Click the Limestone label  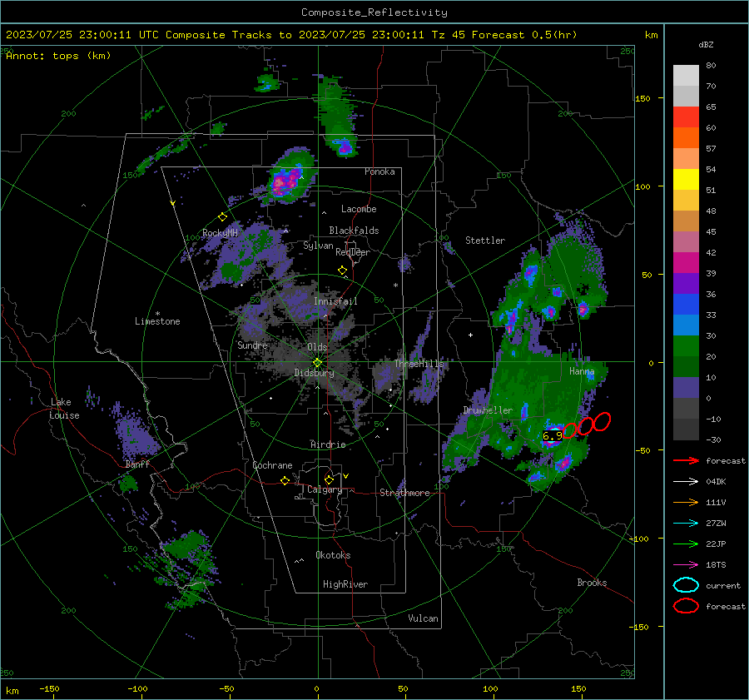click(157, 321)
